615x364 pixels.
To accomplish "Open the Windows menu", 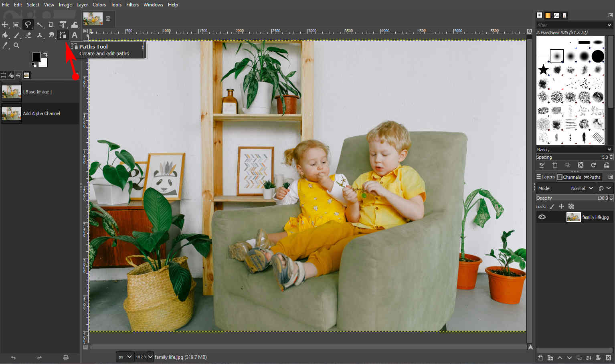I will pyautogui.click(x=153, y=5).
